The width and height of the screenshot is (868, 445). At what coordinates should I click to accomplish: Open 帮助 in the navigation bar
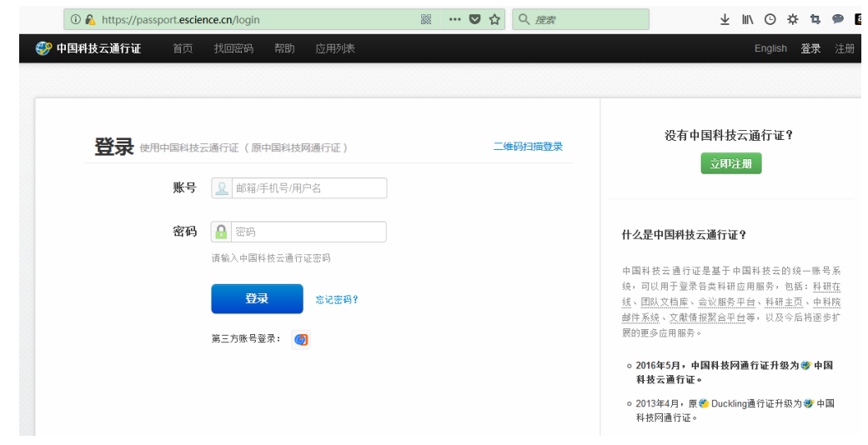click(x=284, y=48)
